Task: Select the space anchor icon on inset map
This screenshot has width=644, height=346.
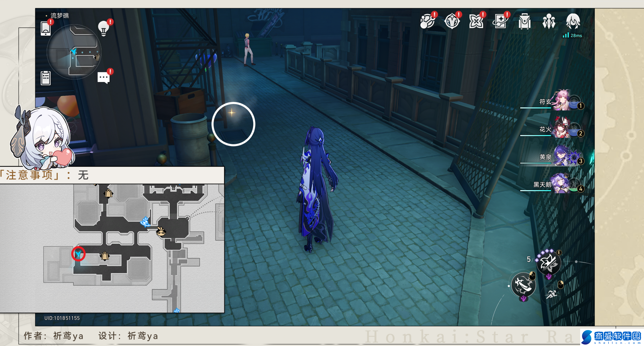Action: tap(146, 222)
